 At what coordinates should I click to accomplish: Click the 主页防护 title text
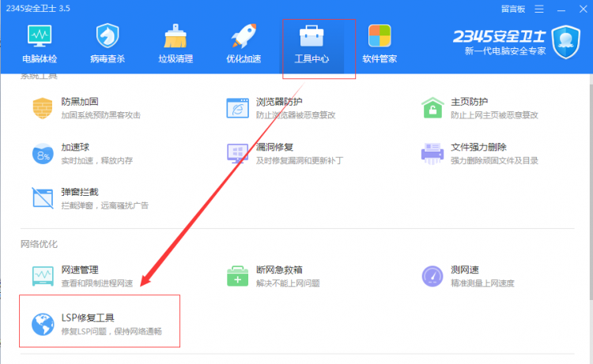pos(470,102)
